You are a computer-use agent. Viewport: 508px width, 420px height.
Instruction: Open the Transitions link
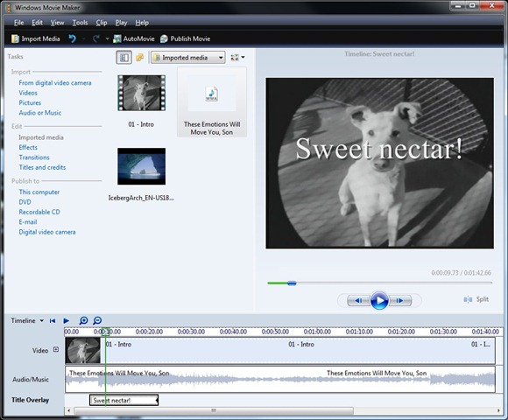click(34, 157)
